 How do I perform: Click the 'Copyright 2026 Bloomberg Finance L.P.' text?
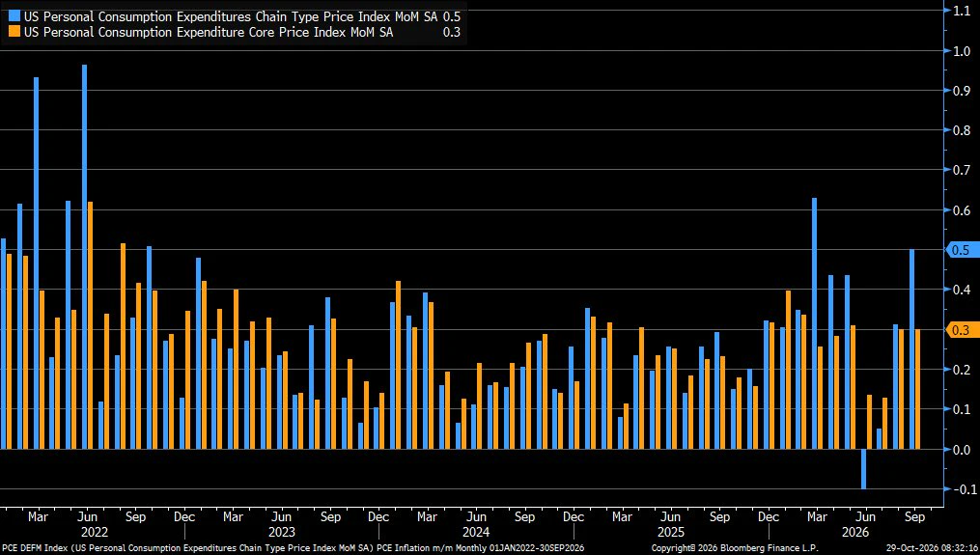click(735, 548)
